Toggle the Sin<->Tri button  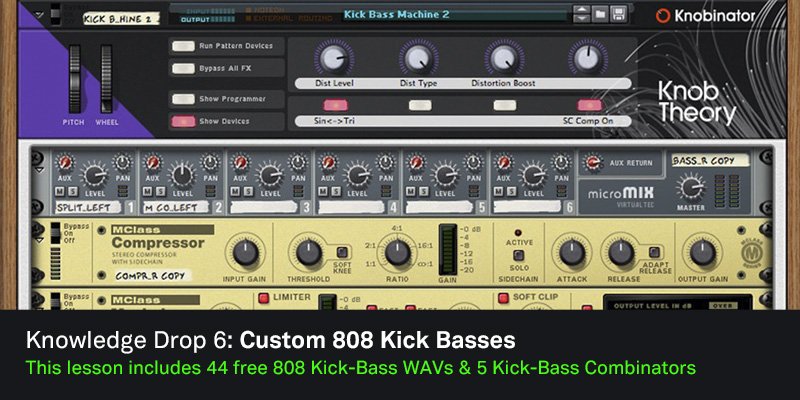click(x=335, y=105)
